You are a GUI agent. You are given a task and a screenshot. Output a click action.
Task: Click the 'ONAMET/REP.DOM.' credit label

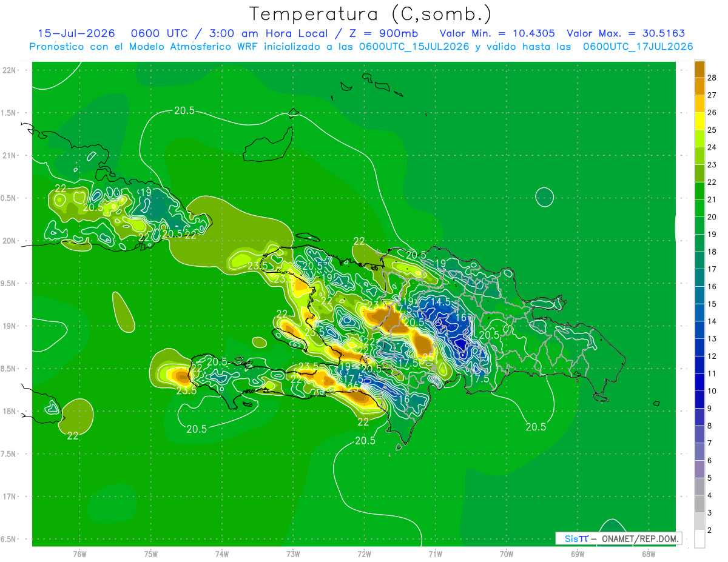pos(639,538)
